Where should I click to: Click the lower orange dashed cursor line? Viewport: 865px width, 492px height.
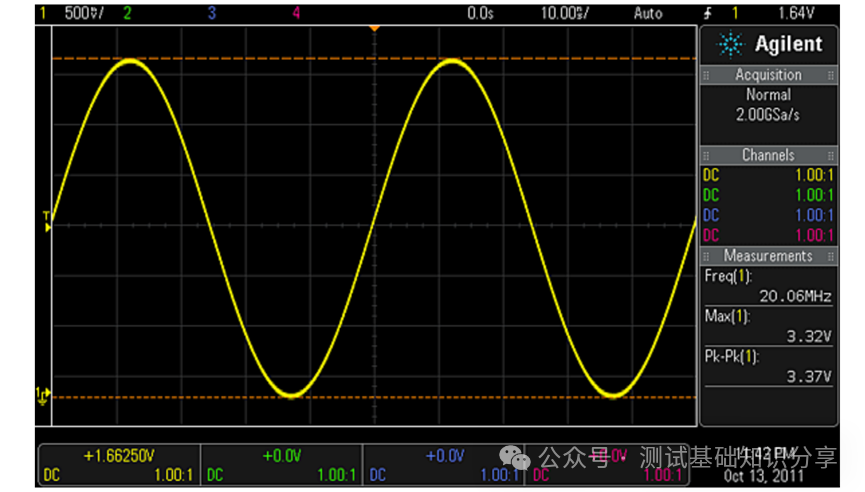pos(375,397)
